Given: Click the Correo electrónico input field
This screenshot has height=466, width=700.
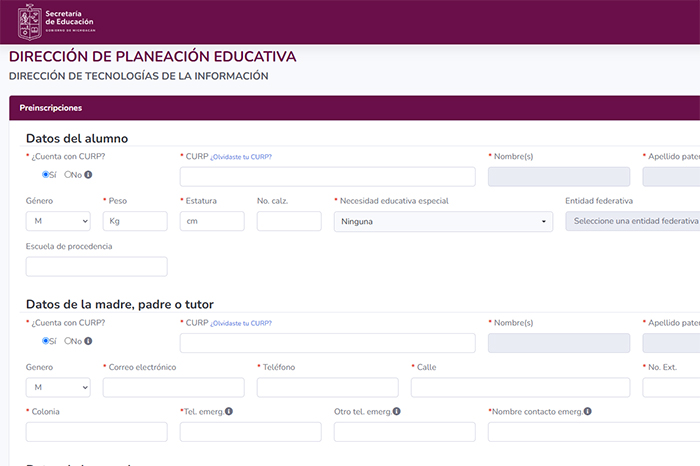Looking at the screenshot, I should 173,387.
